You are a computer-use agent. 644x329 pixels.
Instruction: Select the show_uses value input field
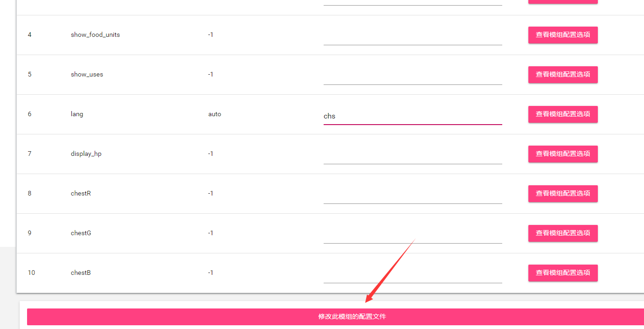413,77
